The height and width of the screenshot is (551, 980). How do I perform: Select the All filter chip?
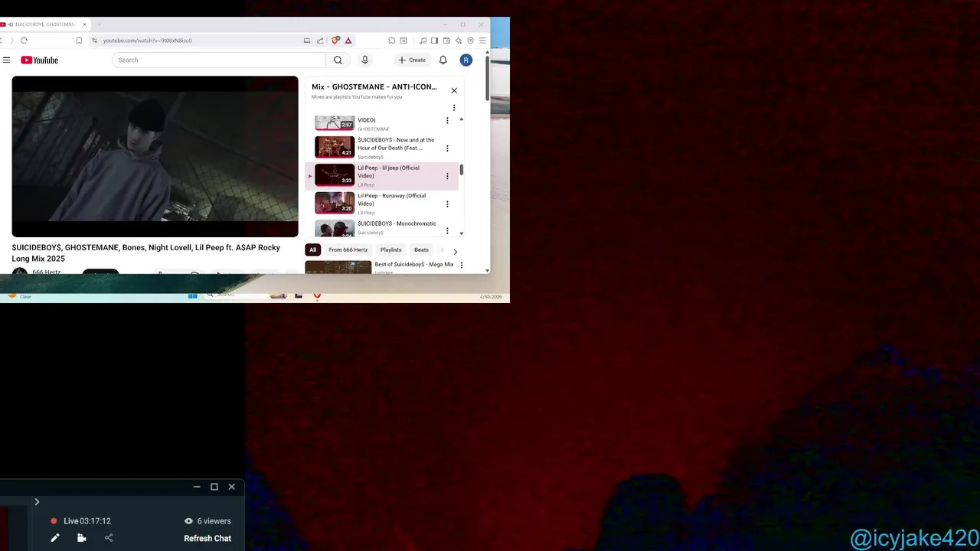[312, 249]
